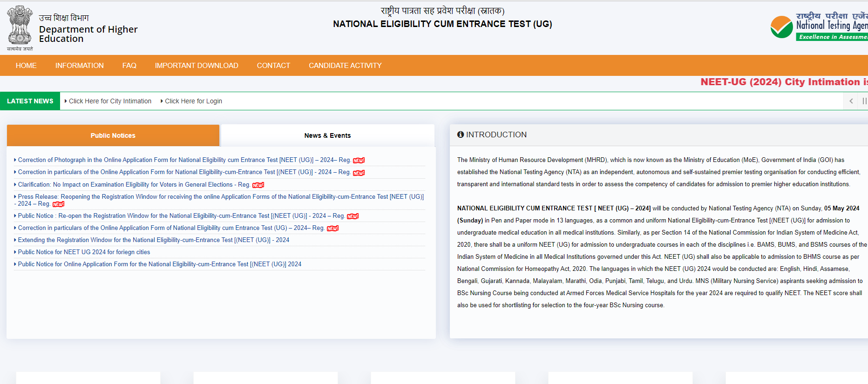The width and height of the screenshot is (868, 384).
Task: Open Public Notice Re-open Registration Window
Action: pos(181,216)
